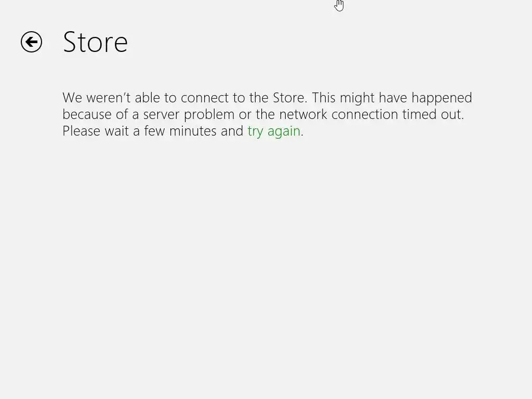
Task: Click the words 'This might have happened'
Action: click(392, 98)
